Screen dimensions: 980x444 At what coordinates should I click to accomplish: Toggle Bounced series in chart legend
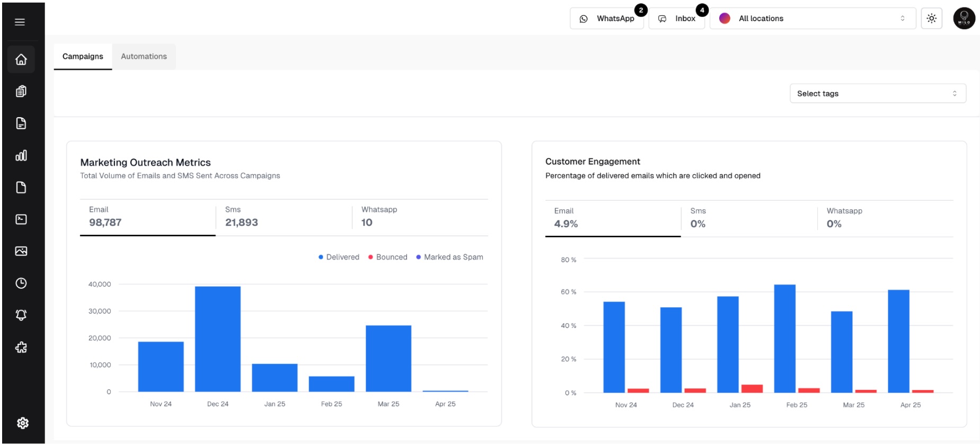coord(388,257)
